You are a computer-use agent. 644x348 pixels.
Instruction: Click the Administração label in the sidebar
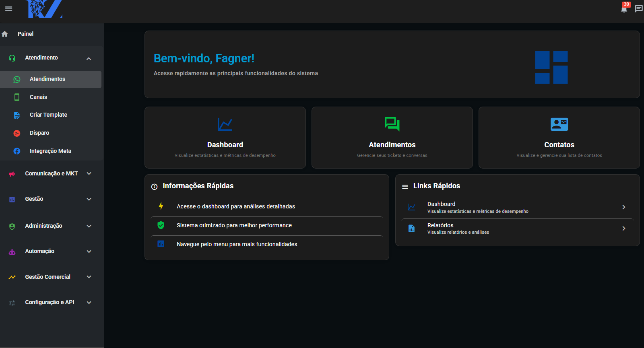click(x=44, y=226)
